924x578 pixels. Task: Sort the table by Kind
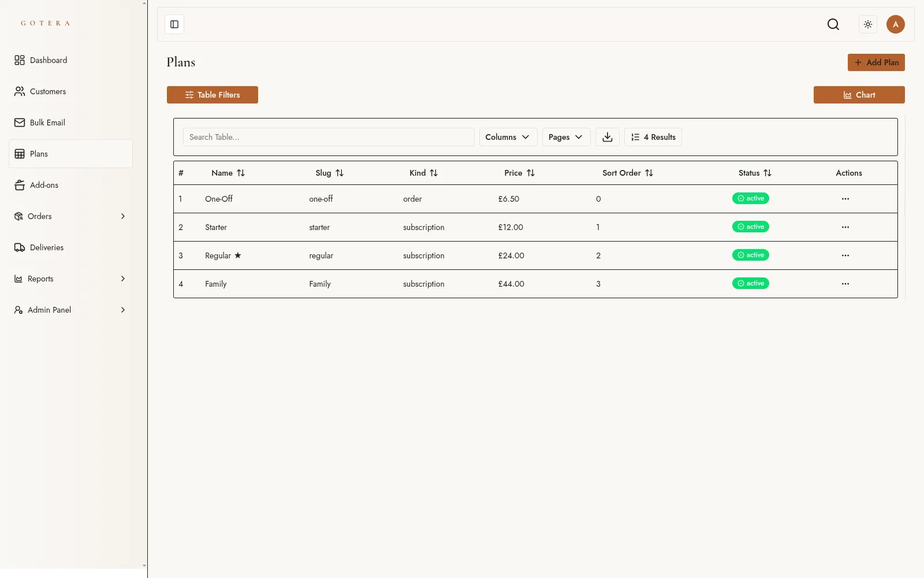click(424, 173)
